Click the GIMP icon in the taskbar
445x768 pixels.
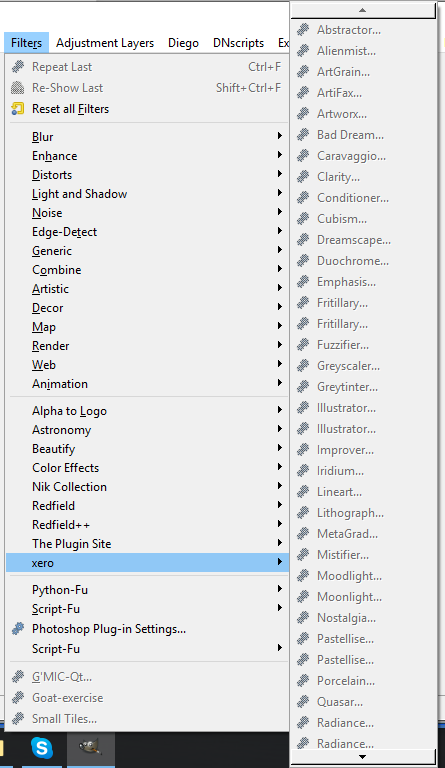[x=91, y=748]
